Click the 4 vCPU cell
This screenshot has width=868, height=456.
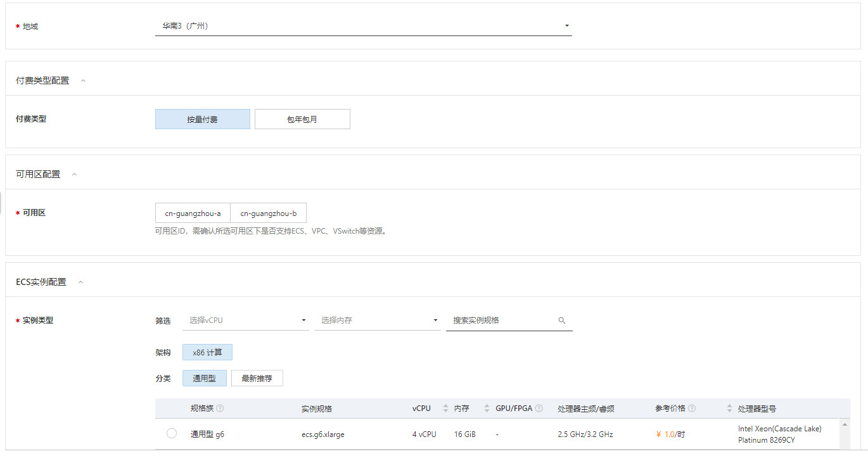tap(424, 434)
